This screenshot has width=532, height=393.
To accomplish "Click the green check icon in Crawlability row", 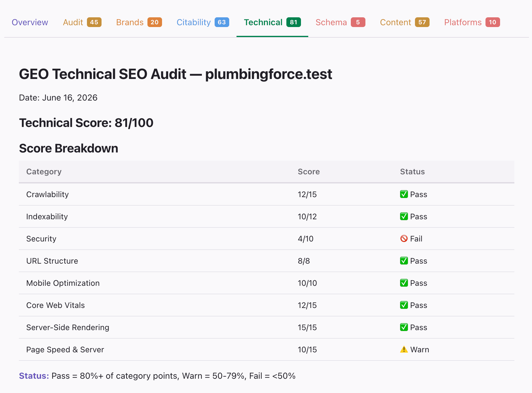I will [x=404, y=194].
